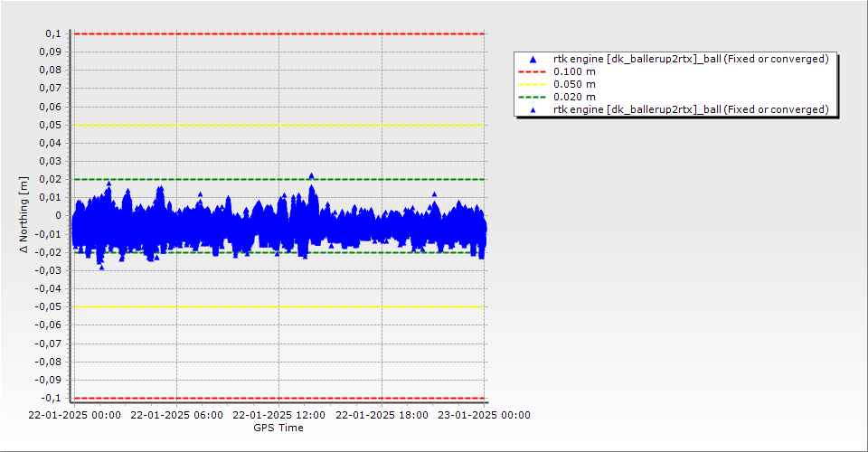Click the lowest outlier data point near -0,03
Screen dimensions: 868x452
pos(101,268)
